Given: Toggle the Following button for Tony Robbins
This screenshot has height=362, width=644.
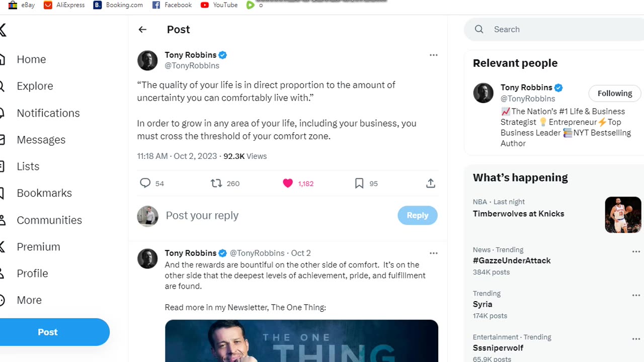Looking at the screenshot, I should [x=614, y=94].
